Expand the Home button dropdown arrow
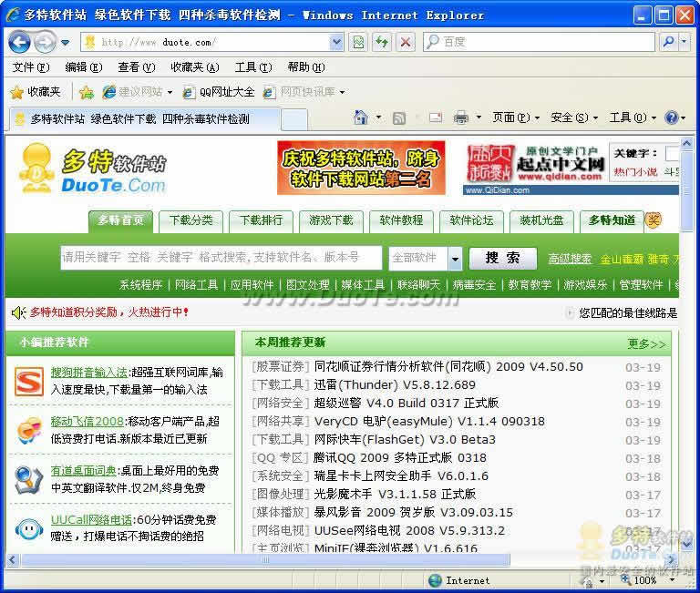Screen dimensions: 700x593 coord(378,118)
